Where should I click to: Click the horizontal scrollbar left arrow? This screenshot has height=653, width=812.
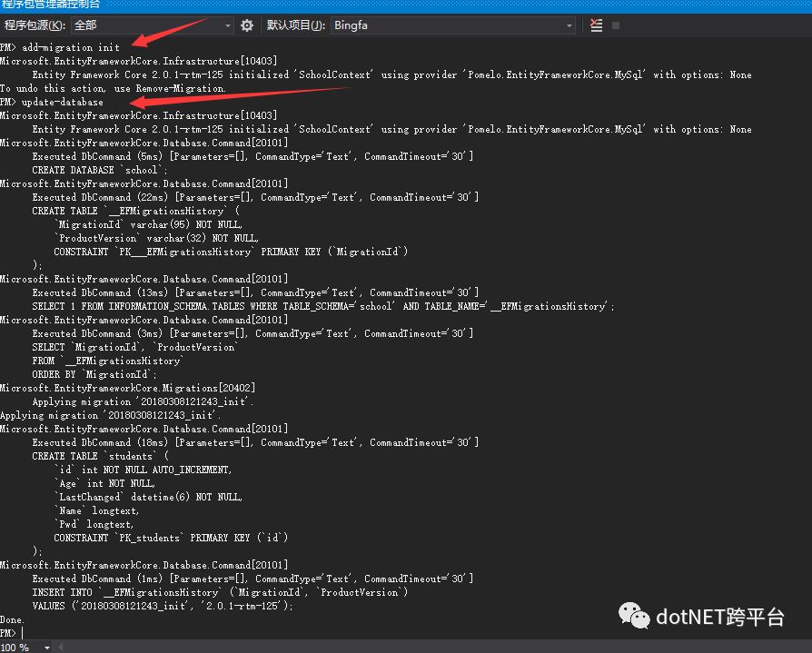point(61,648)
